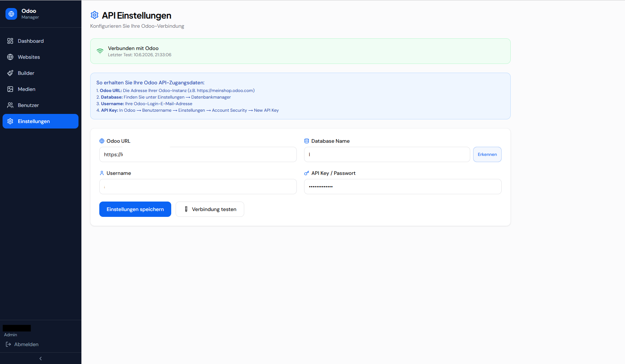Click the Benutzer people icon
The height and width of the screenshot is (364, 625).
coord(10,105)
